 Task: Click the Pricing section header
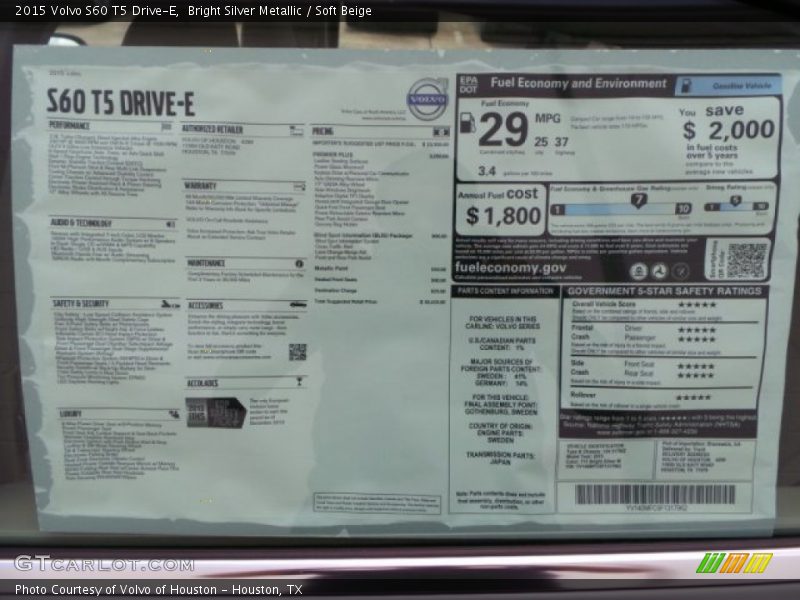pos(322,131)
